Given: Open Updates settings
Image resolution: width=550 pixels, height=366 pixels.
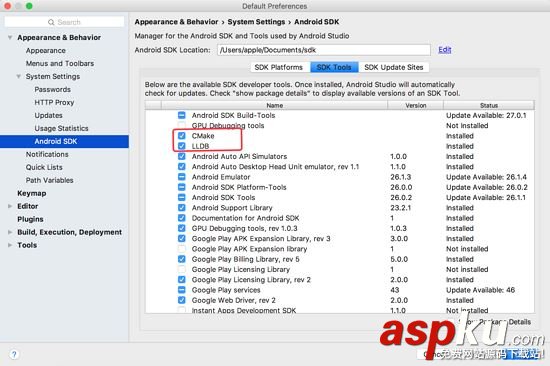Looking at the screenshot, I should click(x=48, y=115).
